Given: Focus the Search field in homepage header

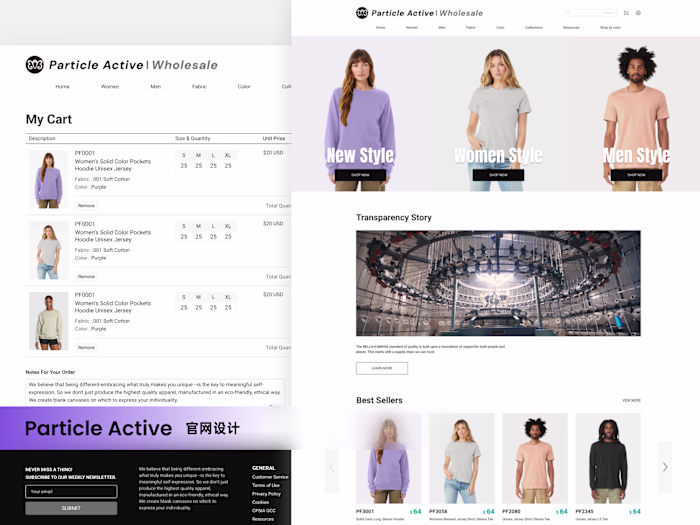Looking at the screenshot, I should coord(591,13).
